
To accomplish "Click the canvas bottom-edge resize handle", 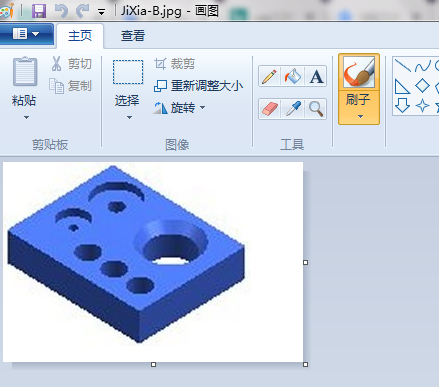I will point(153,365).
